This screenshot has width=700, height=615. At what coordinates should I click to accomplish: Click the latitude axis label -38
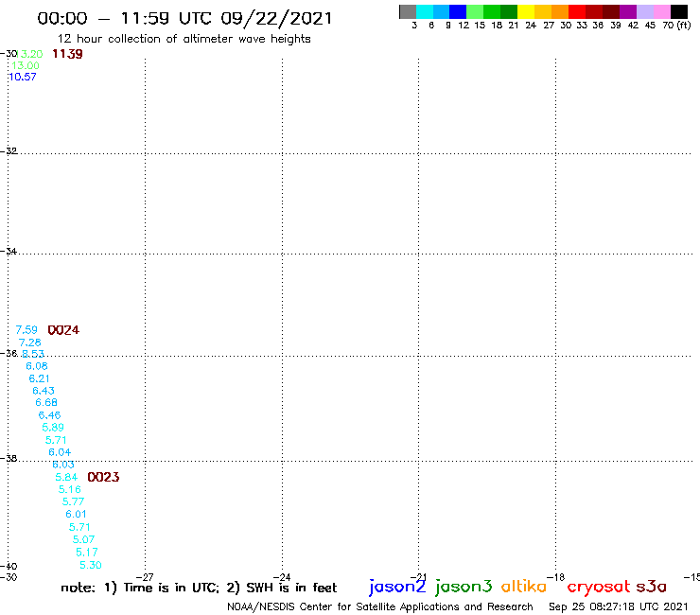[x=9, y=458]
